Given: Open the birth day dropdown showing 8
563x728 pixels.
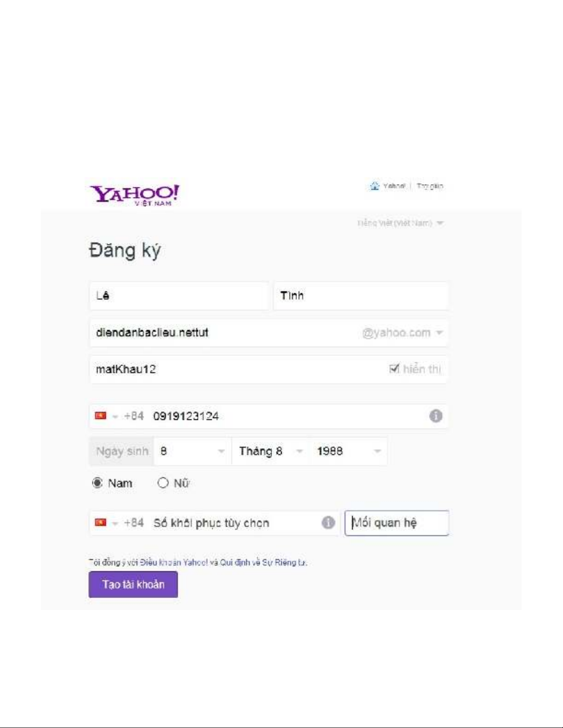Looking at the screenshot, I should coord(193,451).
